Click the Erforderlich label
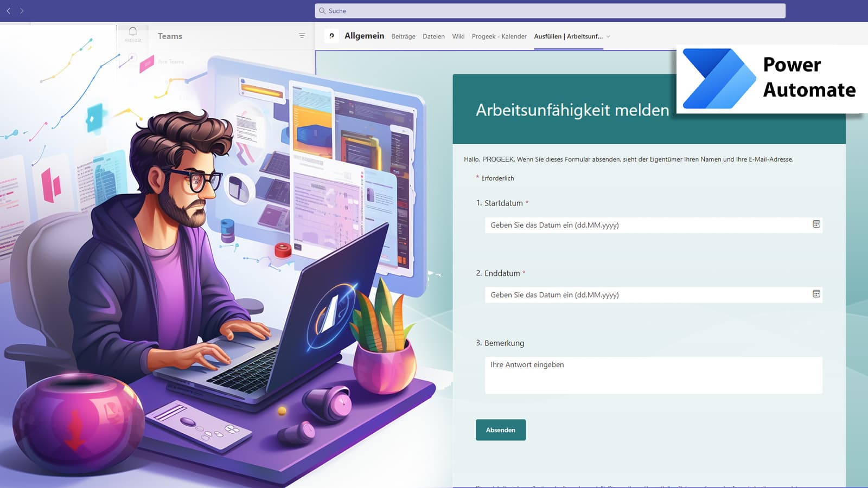This screenshot has width=868, height=488. point(497,178)
